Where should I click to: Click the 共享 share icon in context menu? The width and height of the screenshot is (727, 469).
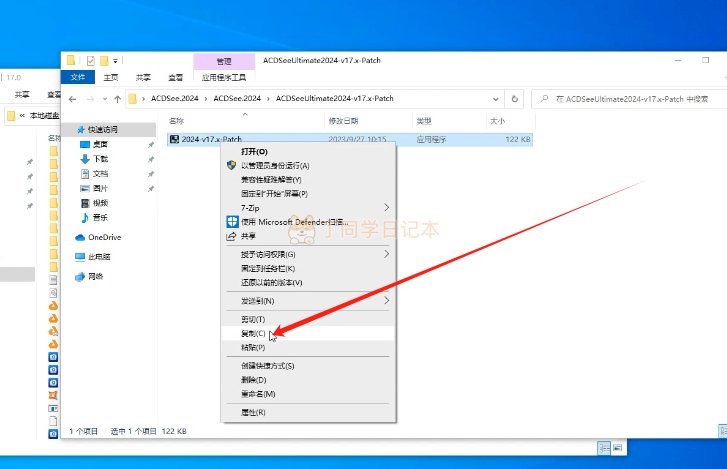coord(231,236)
